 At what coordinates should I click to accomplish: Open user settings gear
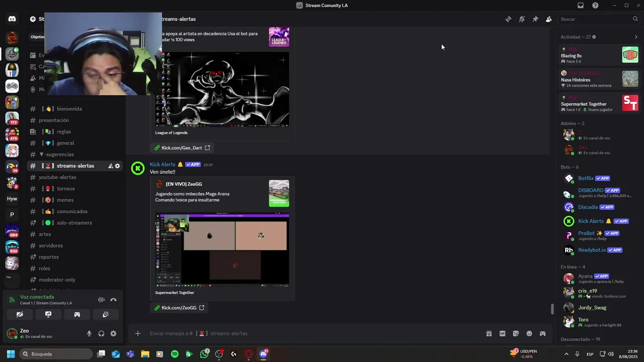click(113, 333)
